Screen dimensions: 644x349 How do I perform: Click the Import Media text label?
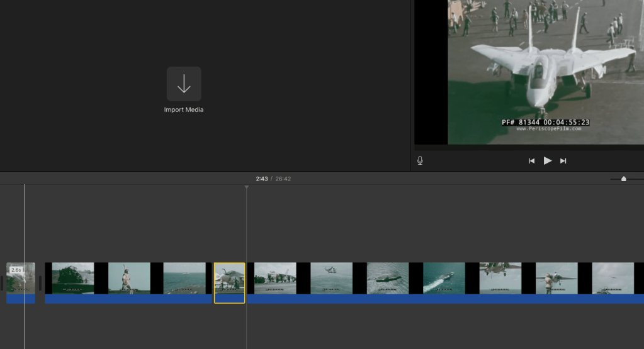pos(184,109)
